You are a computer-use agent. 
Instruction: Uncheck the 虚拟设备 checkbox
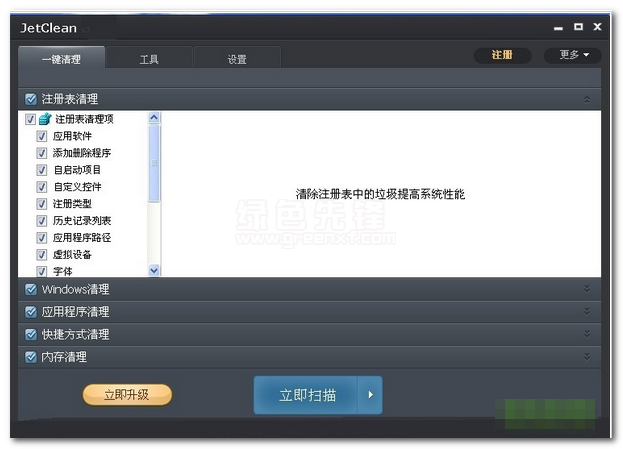(x=42, y=254)
